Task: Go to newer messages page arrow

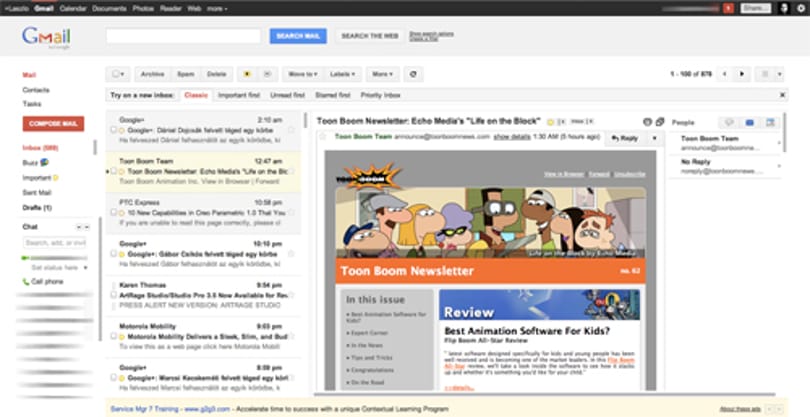Action: pyautogui.click(x=725, y=74)
